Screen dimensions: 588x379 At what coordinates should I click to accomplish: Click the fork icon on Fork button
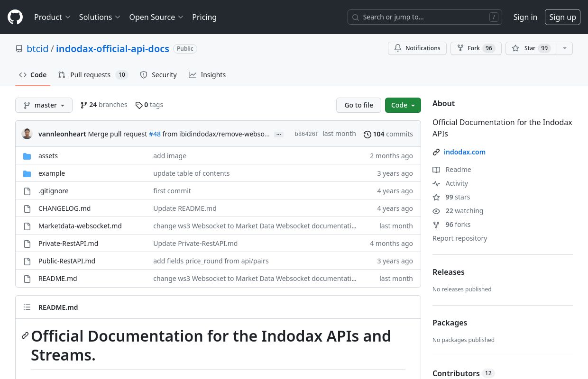(460, 48)
